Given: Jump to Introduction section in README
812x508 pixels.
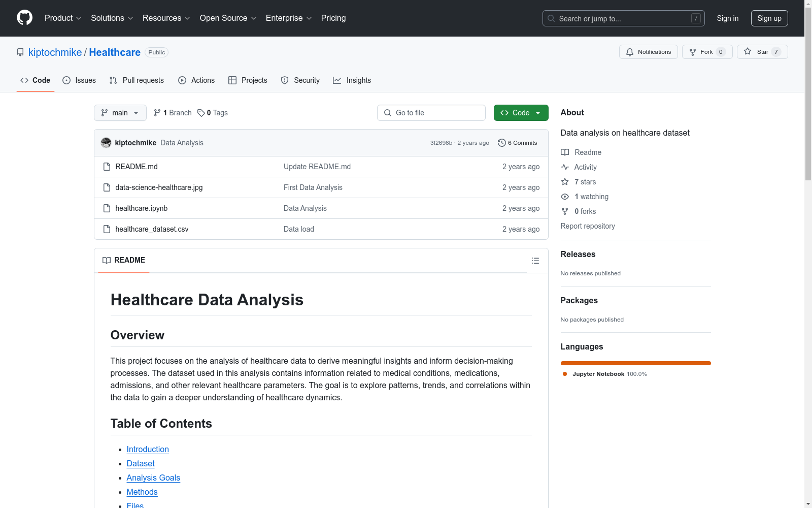Looking at the screenshot, I should point(148,449).
